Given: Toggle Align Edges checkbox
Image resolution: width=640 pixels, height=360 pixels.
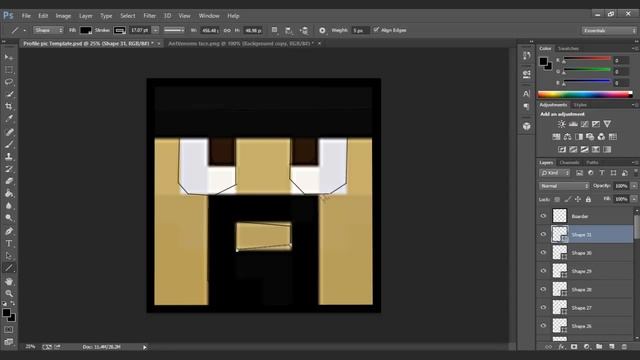Looking at the screenshot, I should click(x=376, y=30).
